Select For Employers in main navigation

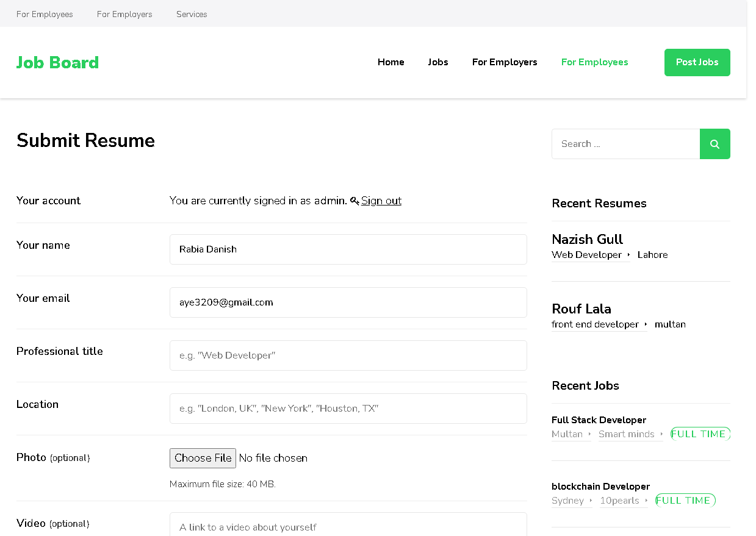505,62
